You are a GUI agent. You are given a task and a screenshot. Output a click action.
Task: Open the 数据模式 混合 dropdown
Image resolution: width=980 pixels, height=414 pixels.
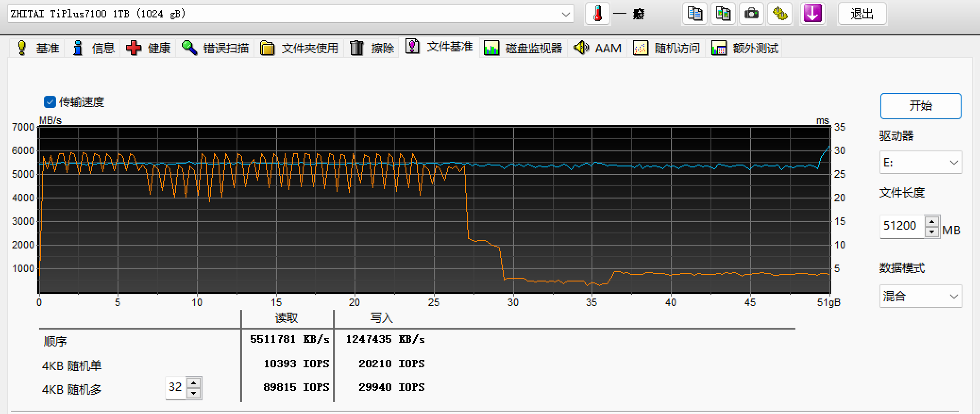pyautogui.click(x=921, y=296)
